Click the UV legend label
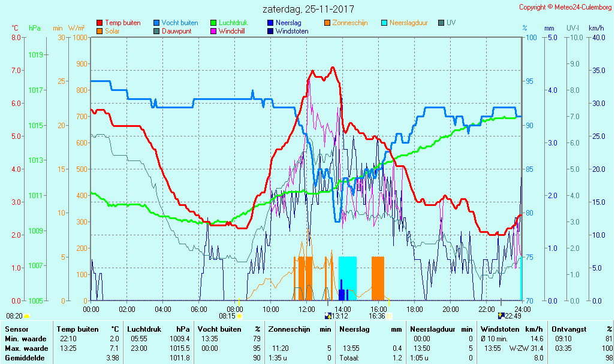 pyautogui.click(x=451, y=23)
